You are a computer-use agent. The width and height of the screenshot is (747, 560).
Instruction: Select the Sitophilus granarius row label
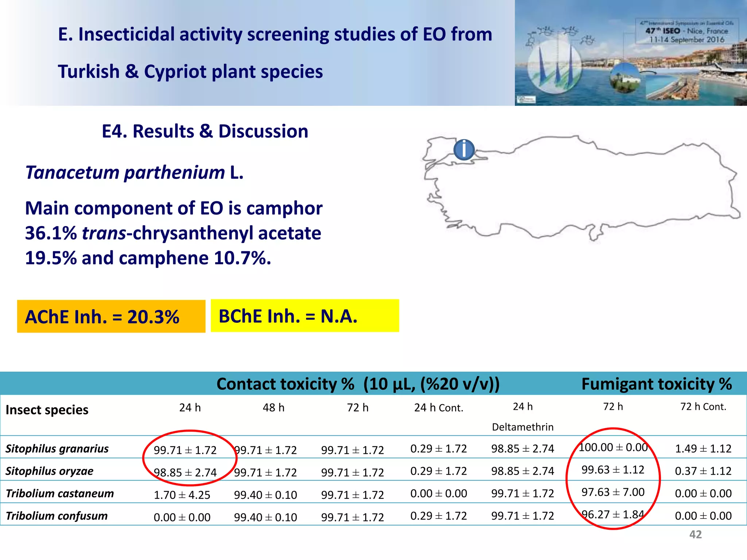[57, 448]
